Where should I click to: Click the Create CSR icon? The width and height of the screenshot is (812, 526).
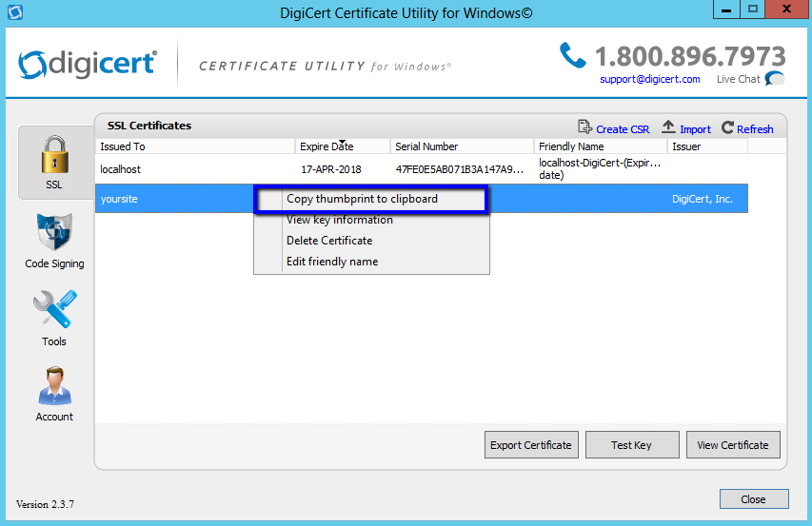(585, 128)
